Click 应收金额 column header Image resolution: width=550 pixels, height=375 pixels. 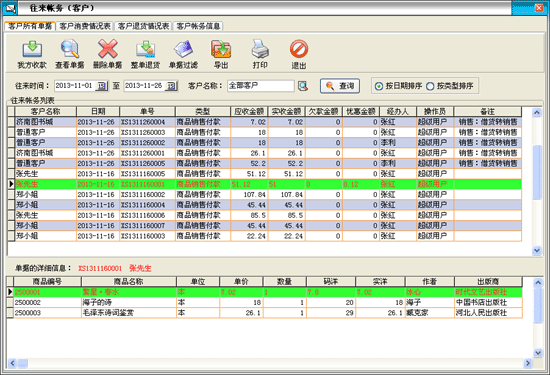(x=249, y=112)
